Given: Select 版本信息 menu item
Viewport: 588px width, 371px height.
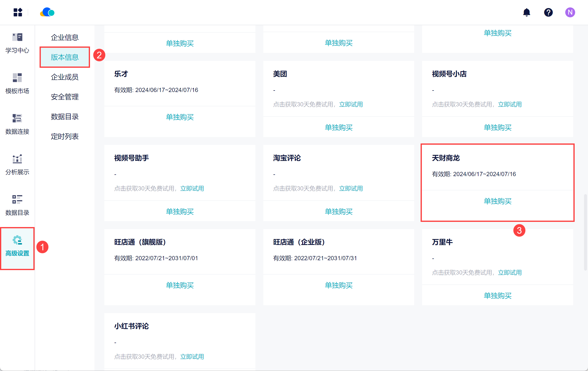Looking at the screenshot, I should (x=65, y=57).
